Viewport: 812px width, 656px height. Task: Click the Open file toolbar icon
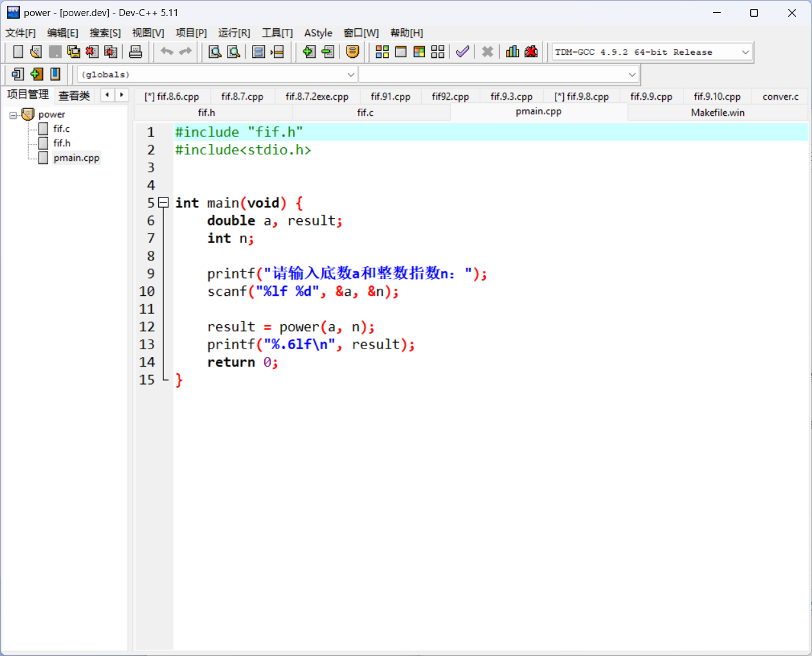point(36,52)
